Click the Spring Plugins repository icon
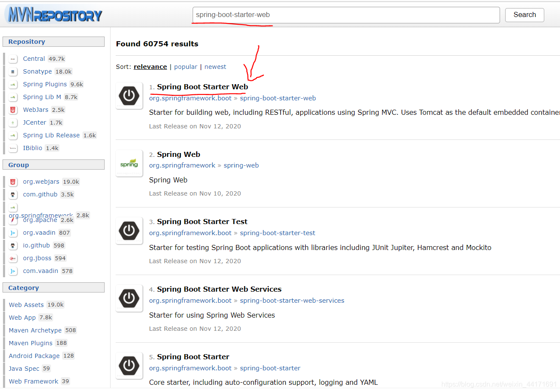Image resolution: width=560 pixels, height=392 pixels. (13, 85)
